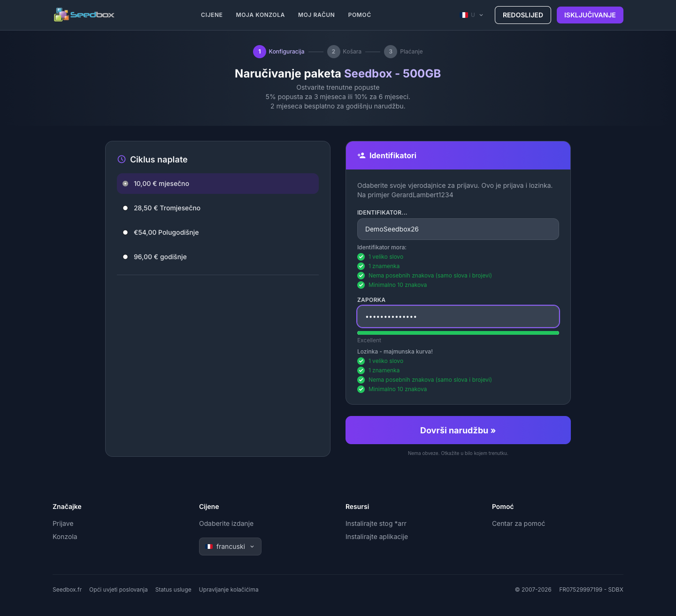Screen dimensions: 676x616
Task: Click step 2 circle Košara
Action: [334, 52]
